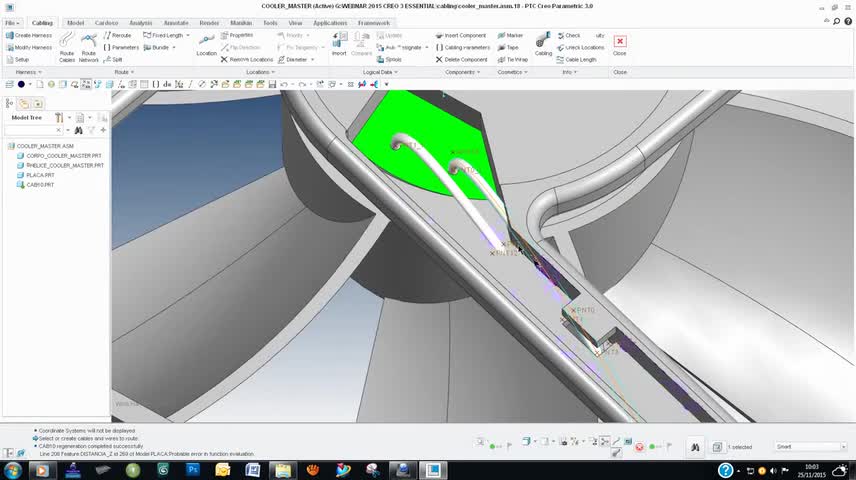Expand the Components group menu

pos(462,72)
